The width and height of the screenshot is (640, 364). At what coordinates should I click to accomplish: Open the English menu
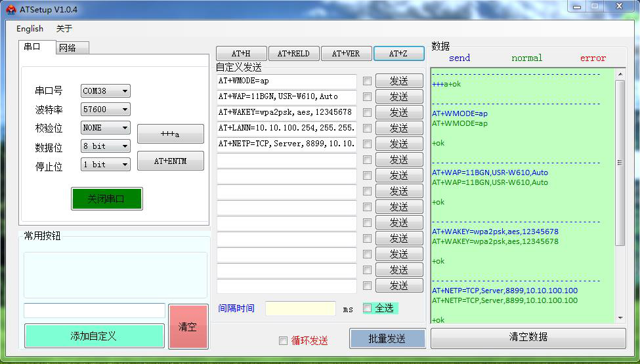pos(30,29)
